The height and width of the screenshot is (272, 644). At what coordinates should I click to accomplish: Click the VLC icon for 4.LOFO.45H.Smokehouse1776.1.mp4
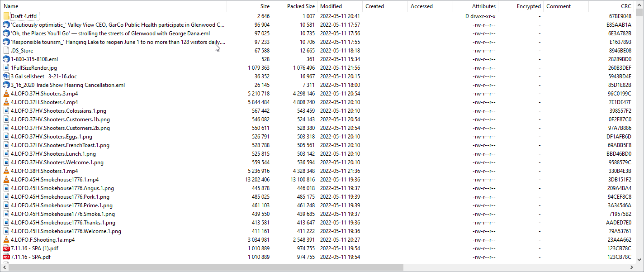6,180
